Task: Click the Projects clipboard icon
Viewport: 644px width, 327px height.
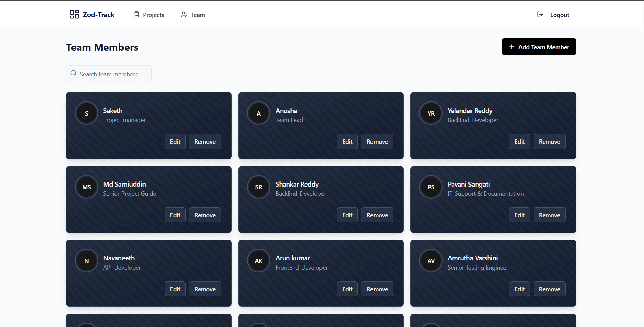Action: coord(136,14)
